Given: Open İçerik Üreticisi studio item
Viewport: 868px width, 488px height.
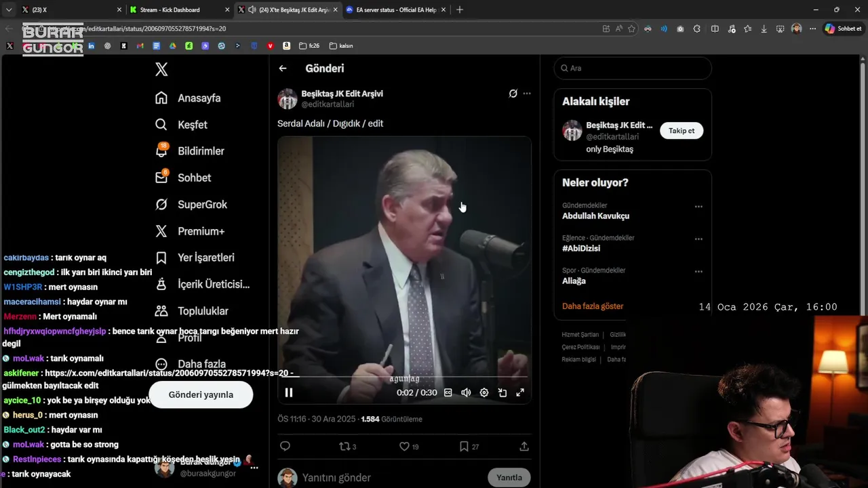Looking at the screenshot, I should tap(202, 285).
